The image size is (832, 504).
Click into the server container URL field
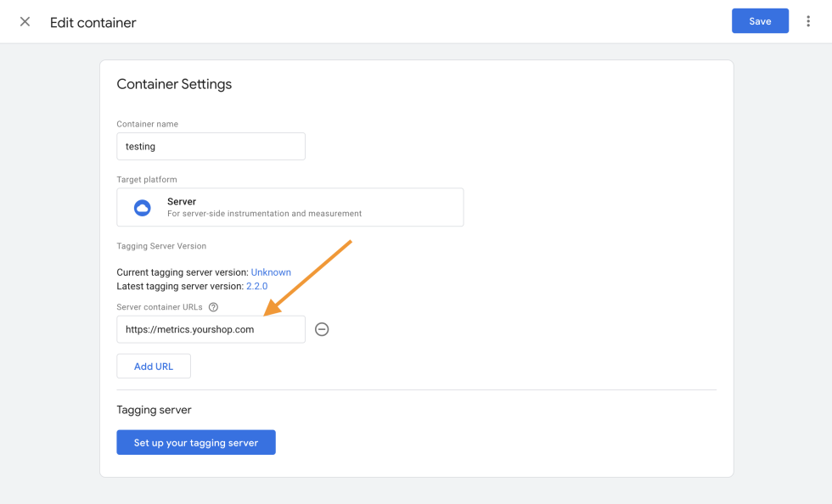[x=211, y=329]
